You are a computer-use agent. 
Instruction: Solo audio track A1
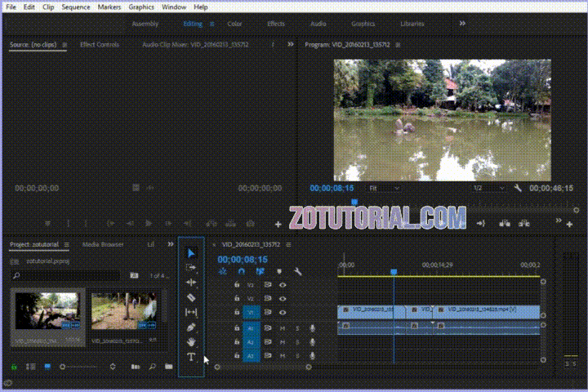coord(297,328)
